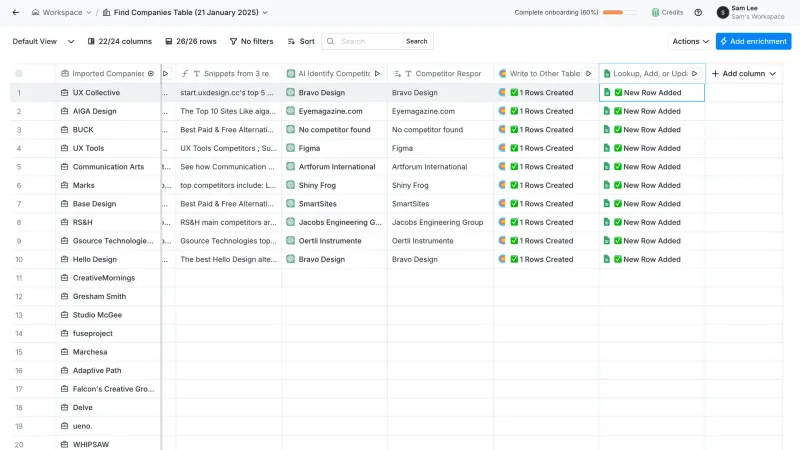The height and width of the screenshot is (450, 800).
Task: Click green check in Base Design Rows Created
Action: tap(514, 204)
